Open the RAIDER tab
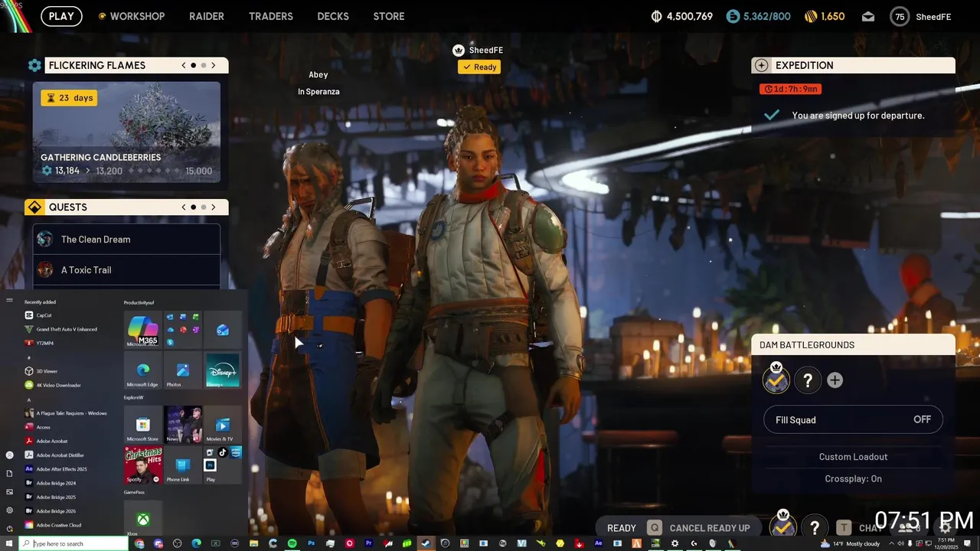This screenshot has width=980, height=551. [207, 16]
